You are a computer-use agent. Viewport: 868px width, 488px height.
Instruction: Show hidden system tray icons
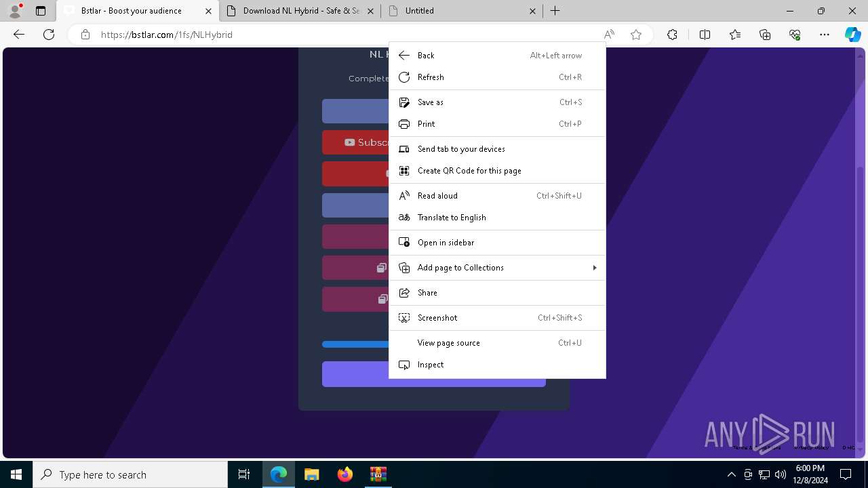pyautogui.click(x=731, y=474)
